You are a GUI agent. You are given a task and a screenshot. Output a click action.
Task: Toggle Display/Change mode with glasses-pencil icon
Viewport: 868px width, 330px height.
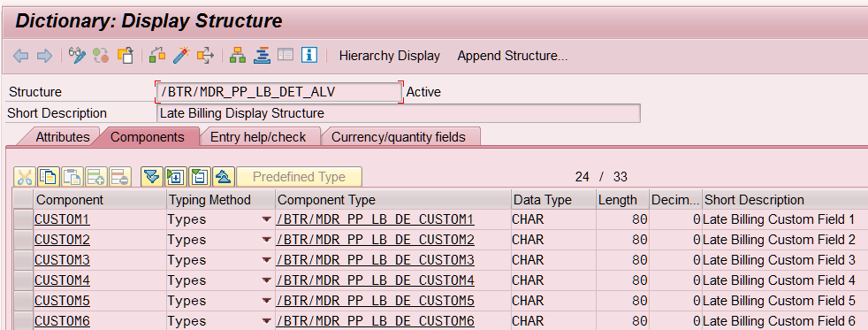coord(77,56)
